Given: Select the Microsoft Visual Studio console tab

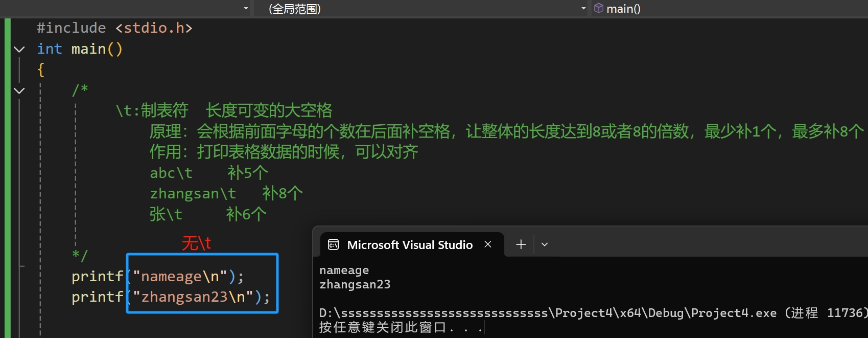Looking at the screenshot, I should point(412,245).
